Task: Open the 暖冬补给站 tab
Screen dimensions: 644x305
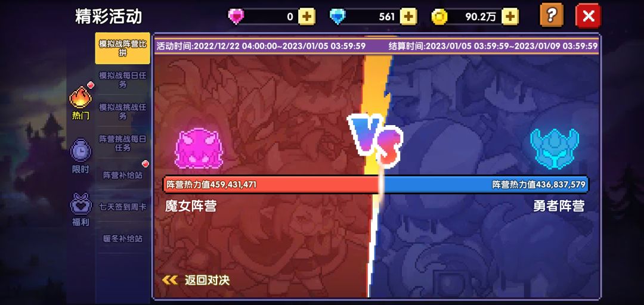Action: pos(122,238)
